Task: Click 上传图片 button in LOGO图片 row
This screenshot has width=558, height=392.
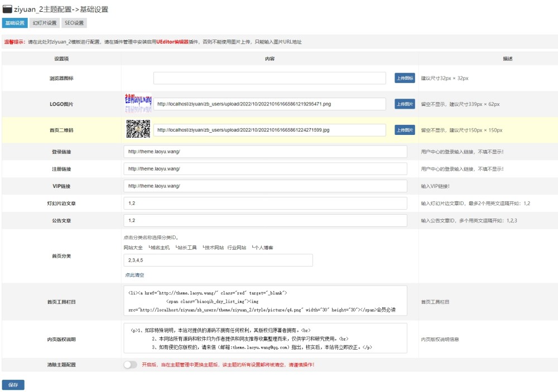Action: [x=405, y=104]
